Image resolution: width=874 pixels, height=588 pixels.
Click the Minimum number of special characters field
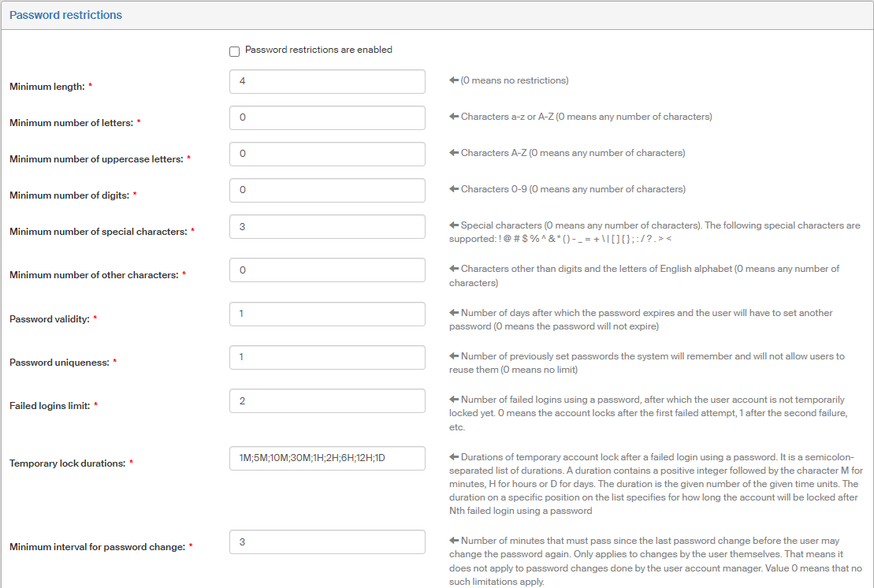tap(327, 226)
